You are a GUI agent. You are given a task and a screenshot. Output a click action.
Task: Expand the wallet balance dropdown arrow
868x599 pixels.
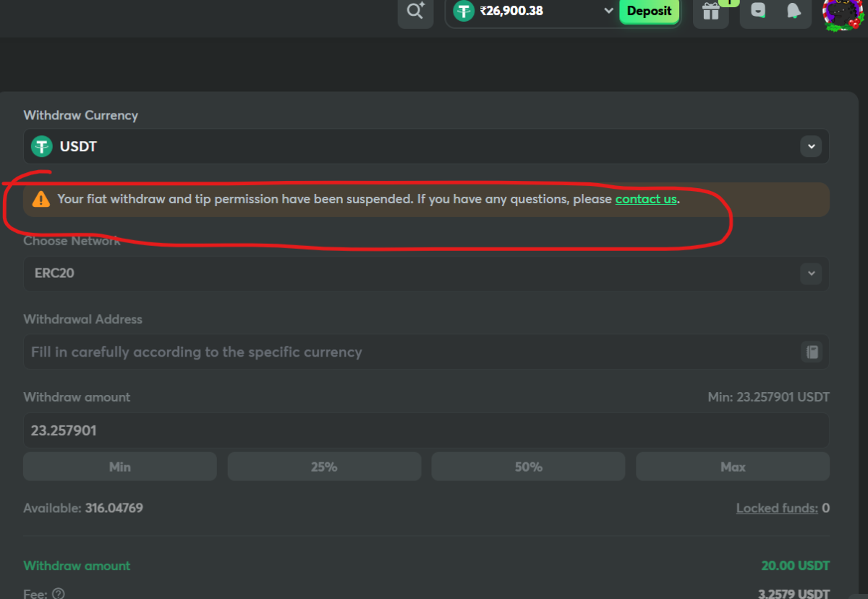point(608,11)
